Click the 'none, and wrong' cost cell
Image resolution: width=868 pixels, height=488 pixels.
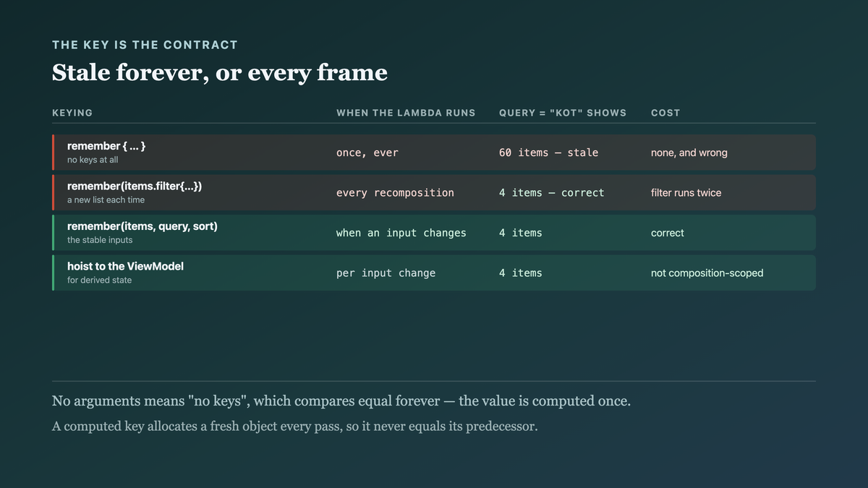(x=689, y=153)
